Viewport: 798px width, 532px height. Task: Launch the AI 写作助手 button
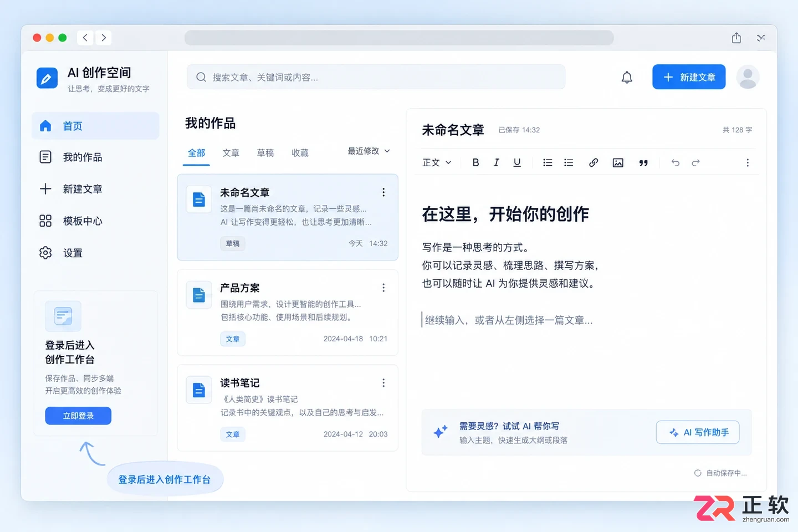pyautogui.click(x=698, y=432)
